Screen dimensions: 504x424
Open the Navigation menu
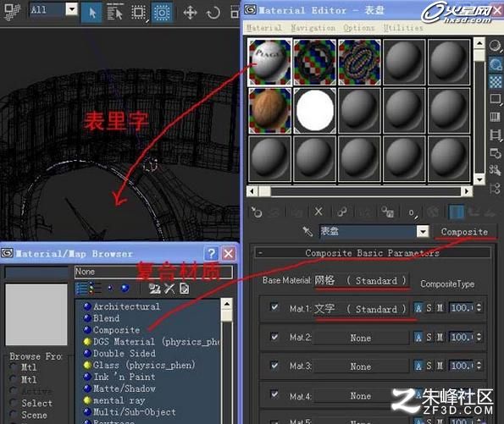click(x=313, y=28)
